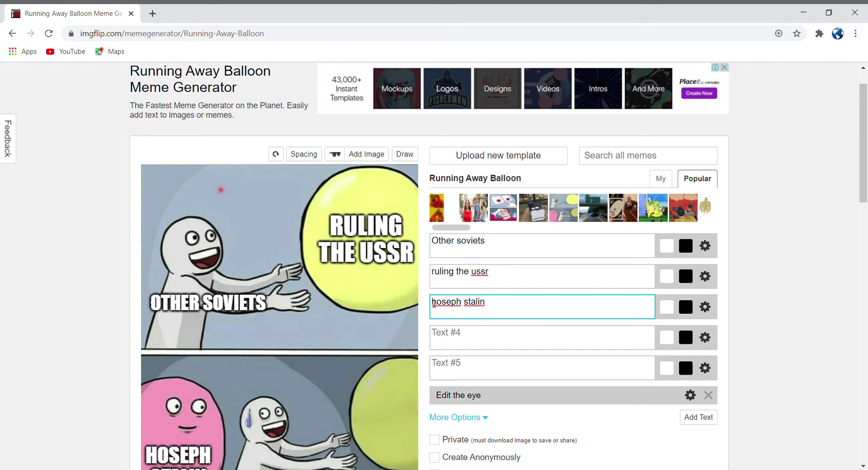Click the Text #4 input box

point(542,337)
